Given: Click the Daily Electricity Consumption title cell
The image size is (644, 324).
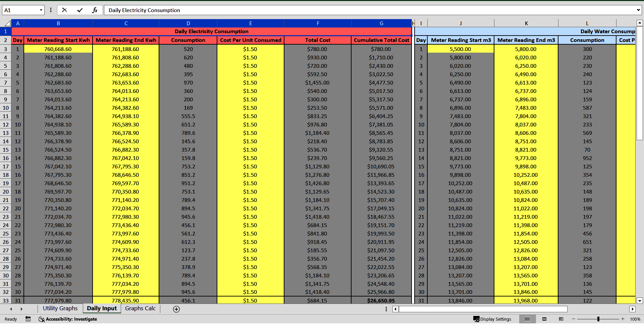Looking at the screenshot, I should tap(212, 31).
